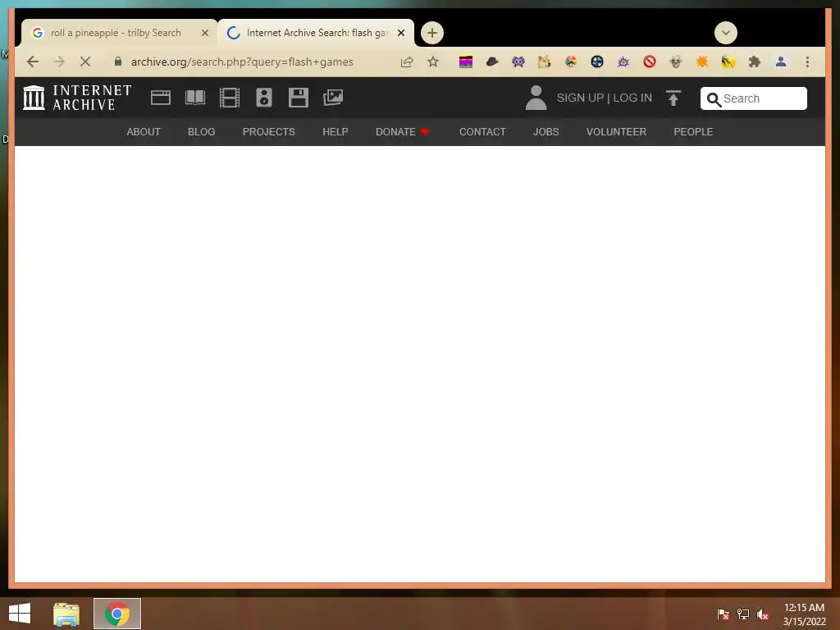The image size is (840, 630).
Task: Open the JOBS link
Action: click(546, 132)
